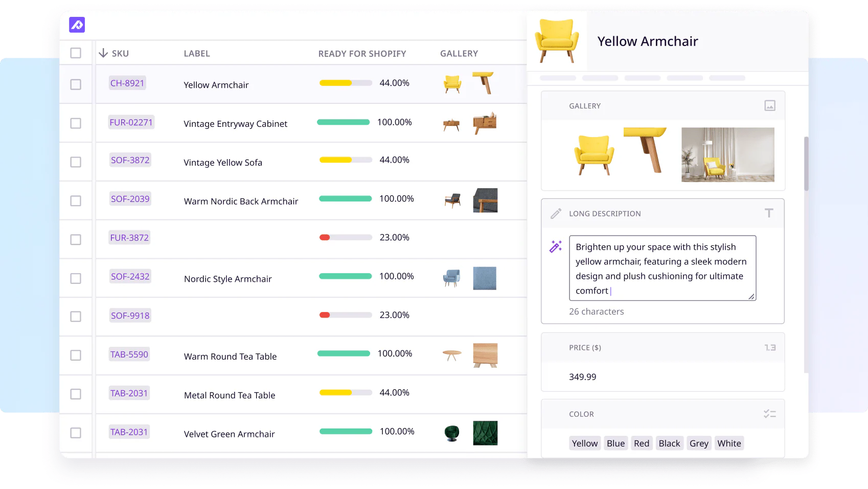Check the FUR-02271 row checkbox

click(x=76, y=123)
